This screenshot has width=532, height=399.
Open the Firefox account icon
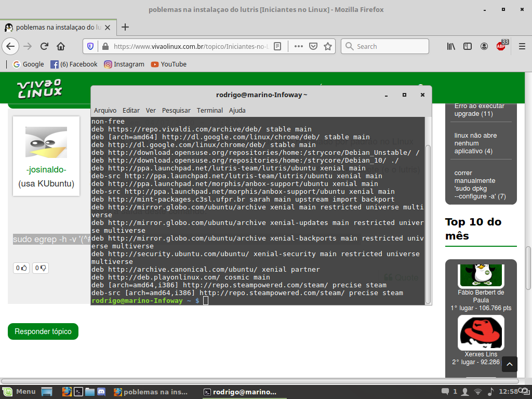(484, 46)
